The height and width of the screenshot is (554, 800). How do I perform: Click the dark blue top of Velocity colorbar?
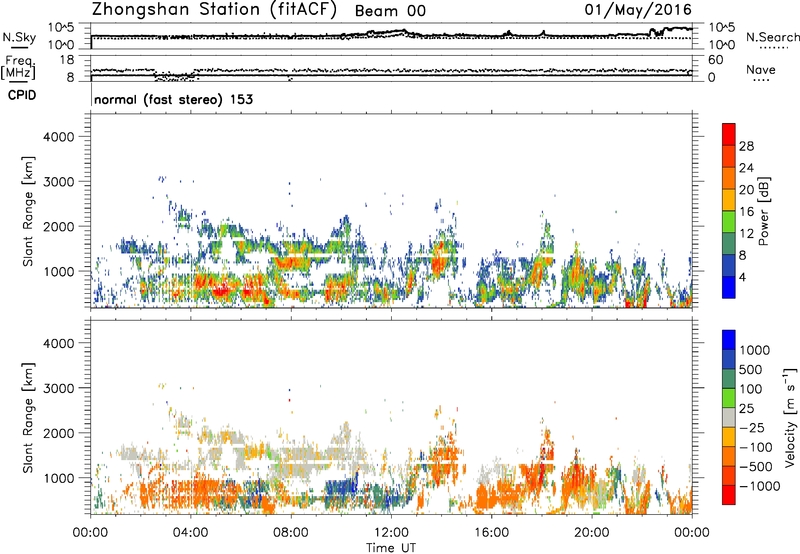coord(729,340)
